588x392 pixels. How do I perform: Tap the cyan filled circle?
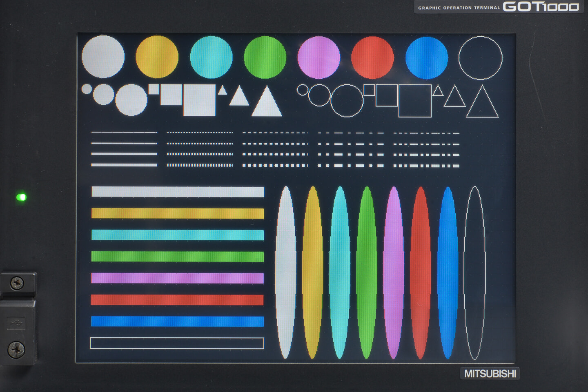[x=211, y=57]
